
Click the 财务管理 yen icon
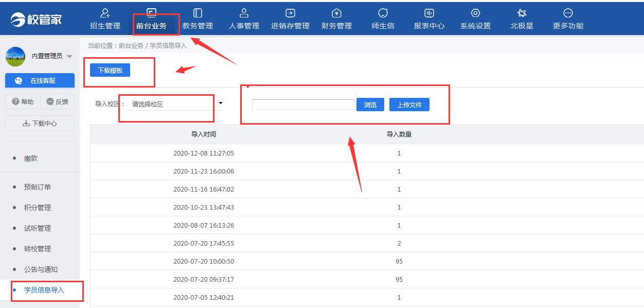336,13
